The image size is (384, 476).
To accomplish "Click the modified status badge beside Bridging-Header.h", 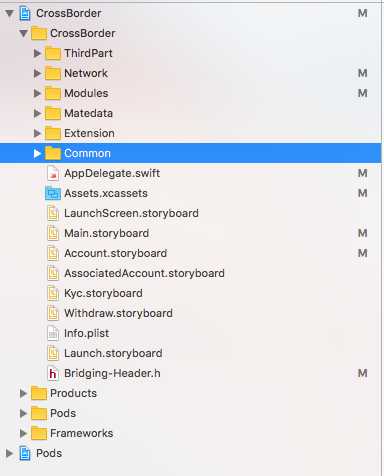I will 362,373.
